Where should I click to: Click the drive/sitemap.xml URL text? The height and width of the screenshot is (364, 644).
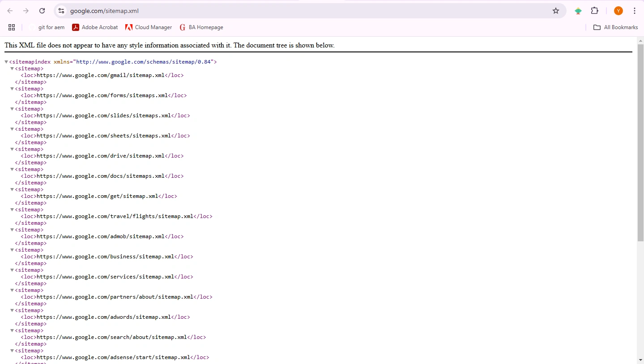101,156
